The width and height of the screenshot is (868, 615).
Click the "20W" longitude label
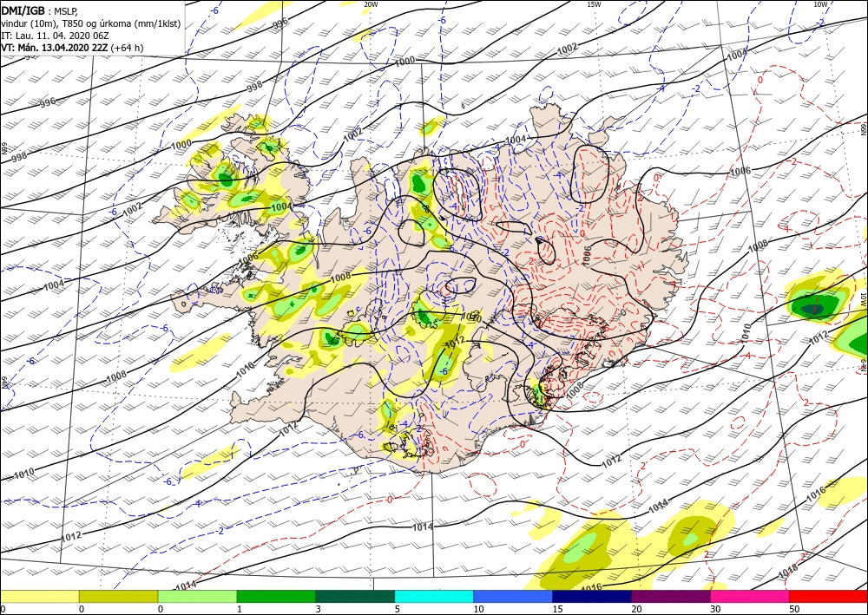click(371, 3)
